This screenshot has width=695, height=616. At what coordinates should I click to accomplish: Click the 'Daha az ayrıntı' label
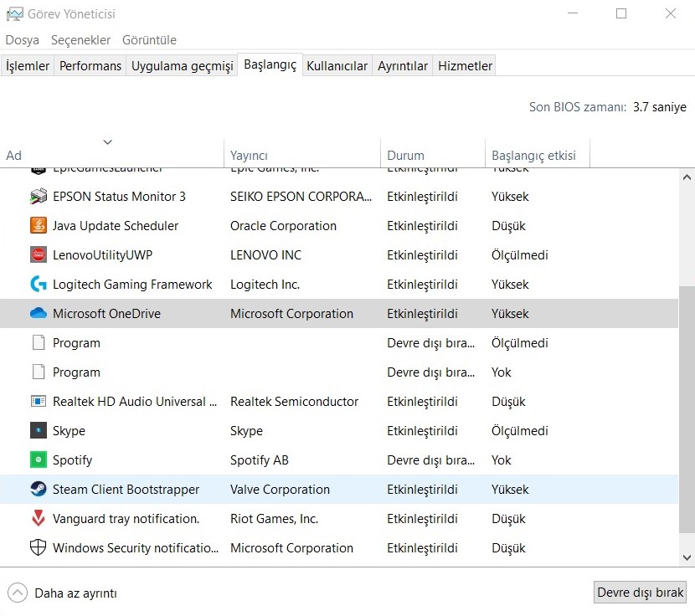[x=76, y=593]
